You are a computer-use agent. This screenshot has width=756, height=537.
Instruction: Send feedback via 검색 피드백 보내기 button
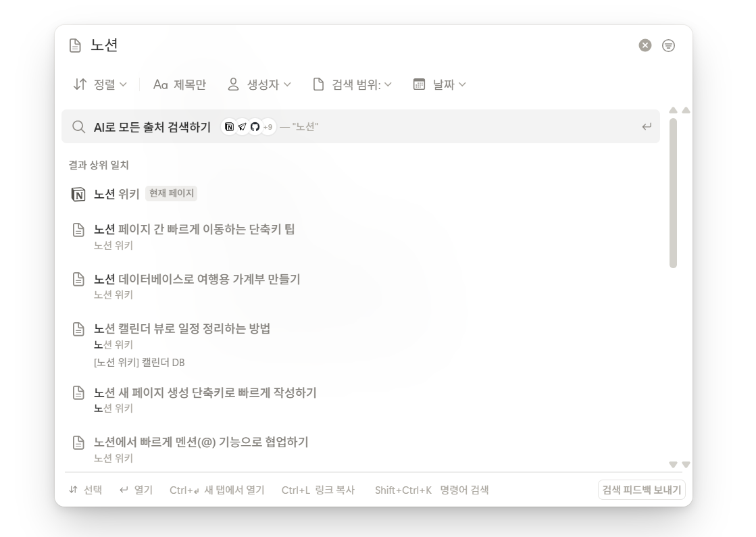[x=640, y=489]
